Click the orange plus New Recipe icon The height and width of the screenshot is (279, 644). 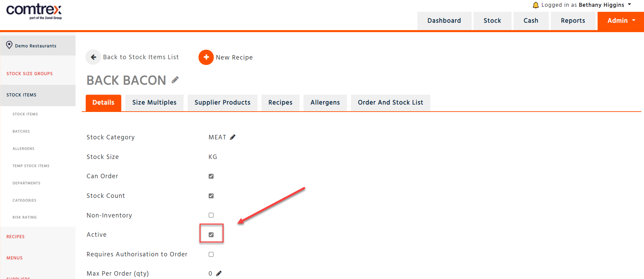pos(206,57)
